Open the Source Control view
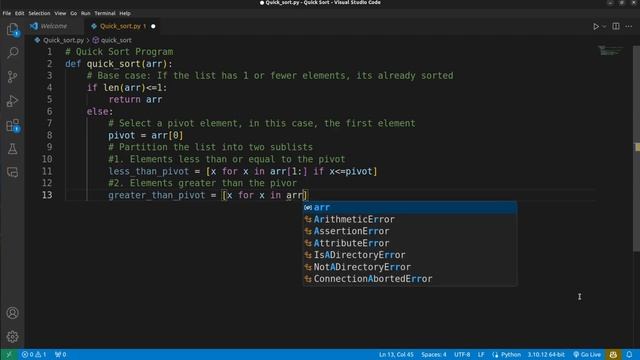 point(12,77)
